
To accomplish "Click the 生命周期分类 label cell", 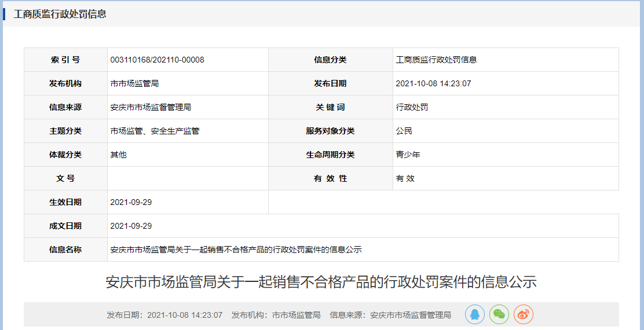I will (331, 155).
